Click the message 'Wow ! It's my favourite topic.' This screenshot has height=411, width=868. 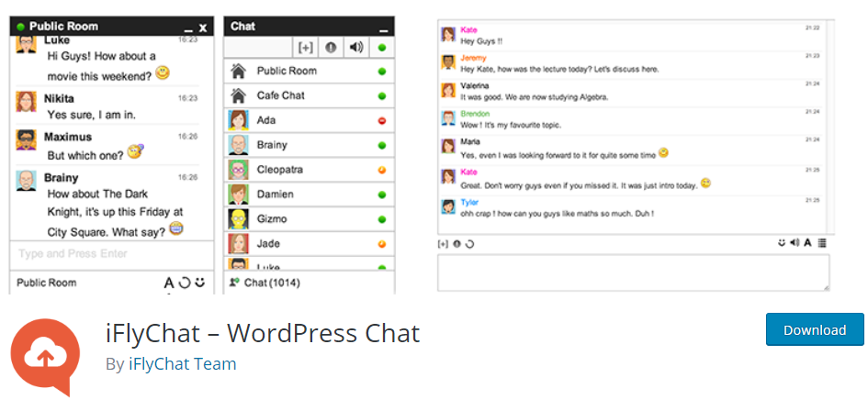[x=511, y=126]
